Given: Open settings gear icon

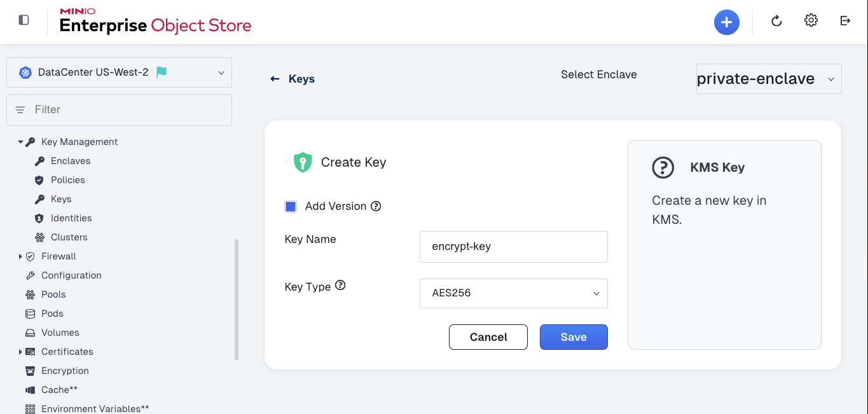Looking at the screenshot, I should pyautogui.click(x=811, y=20).
